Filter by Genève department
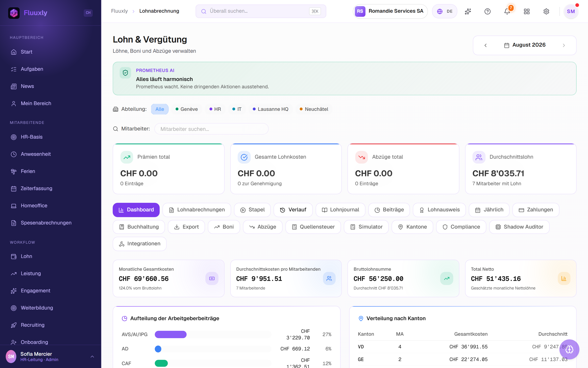 [187, 109]
